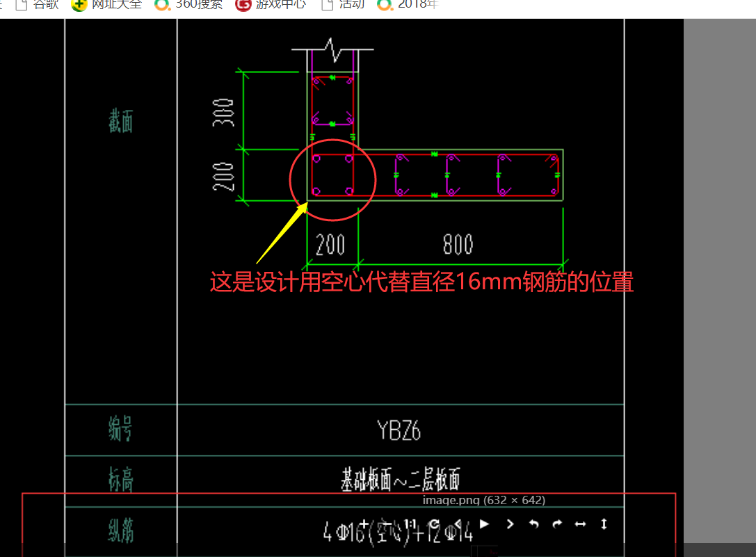Click the 编号 row header
The image size is (756, 557).
(x=120, y=429)
